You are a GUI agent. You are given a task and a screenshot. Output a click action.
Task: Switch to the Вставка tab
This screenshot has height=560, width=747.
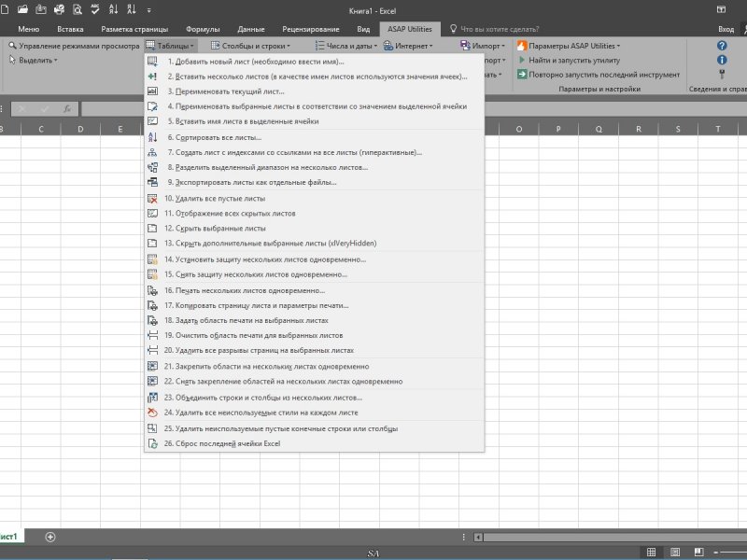(70, 29)
